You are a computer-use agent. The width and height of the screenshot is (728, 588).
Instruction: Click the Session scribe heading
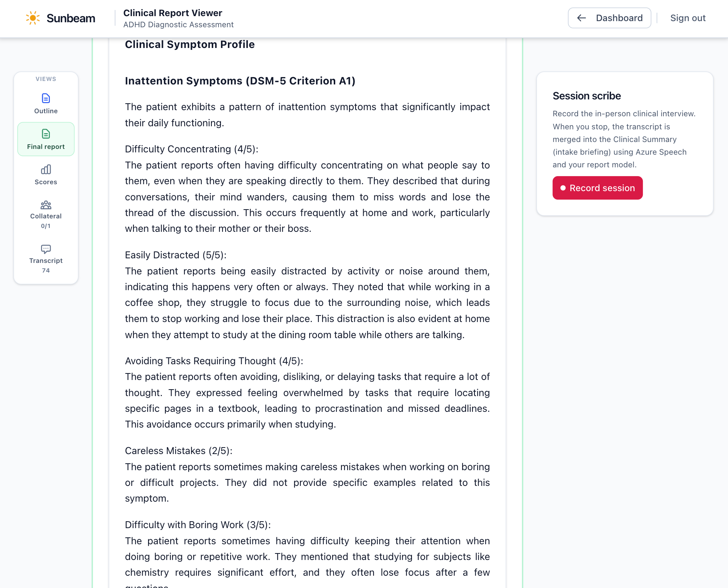click(586, 96)
